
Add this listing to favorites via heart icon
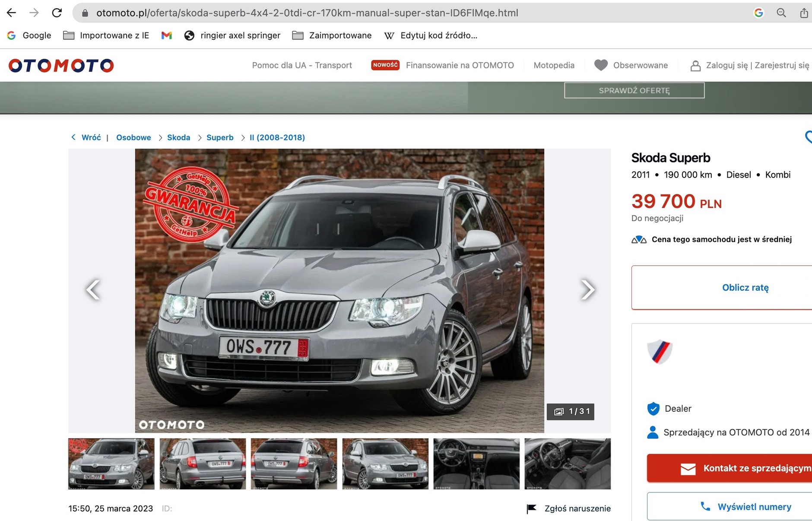[809, 137]
